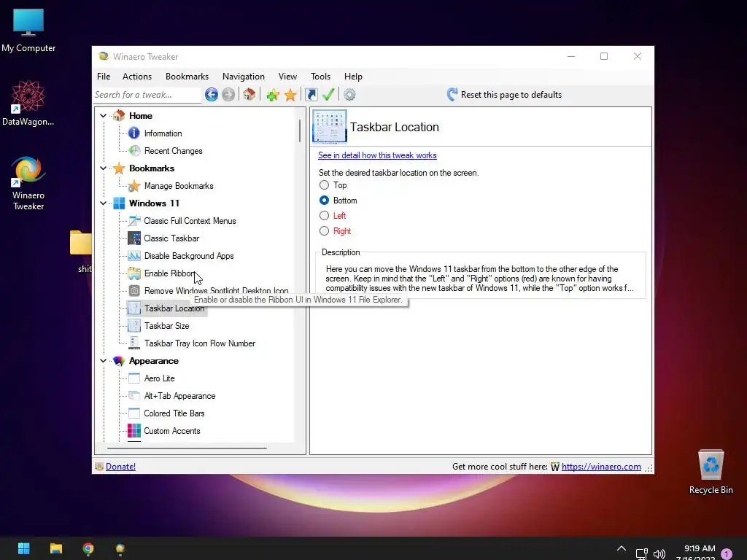The width and height of the screenshot is (747, 560).
Task: Show hidden icons in system tray
Action: tap(622, 549)
